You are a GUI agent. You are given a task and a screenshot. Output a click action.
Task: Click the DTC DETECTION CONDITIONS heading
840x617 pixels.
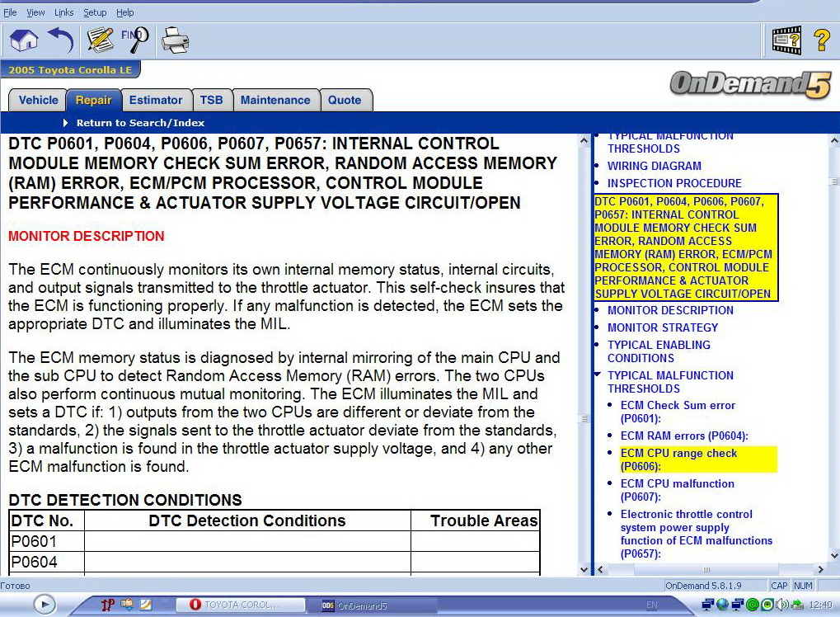(x=125, y=500)
